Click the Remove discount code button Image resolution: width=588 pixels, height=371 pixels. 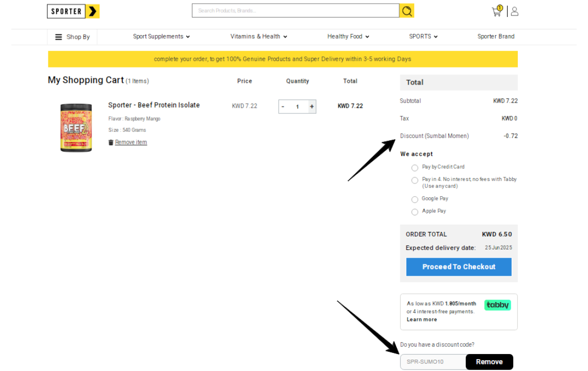click(x=489, y=362)
